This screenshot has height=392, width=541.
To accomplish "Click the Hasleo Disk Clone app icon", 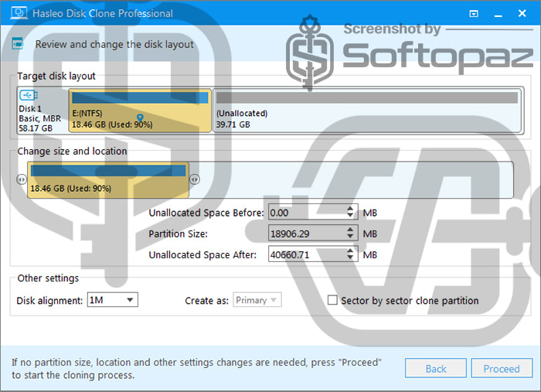I will tap(19, 13).
